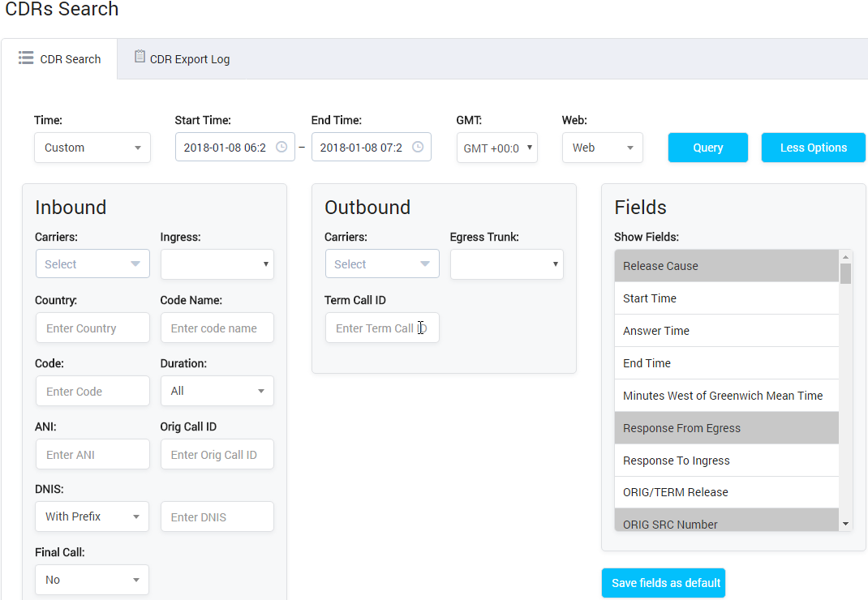Click the clock icon in End Time field

[417, 147]
